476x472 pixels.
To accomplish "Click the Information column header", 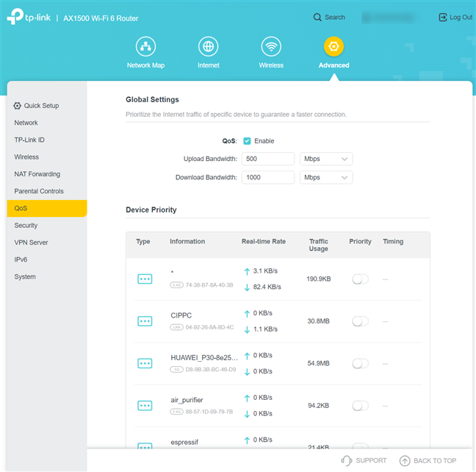I will pyautogui.click(x=187, y=241).
